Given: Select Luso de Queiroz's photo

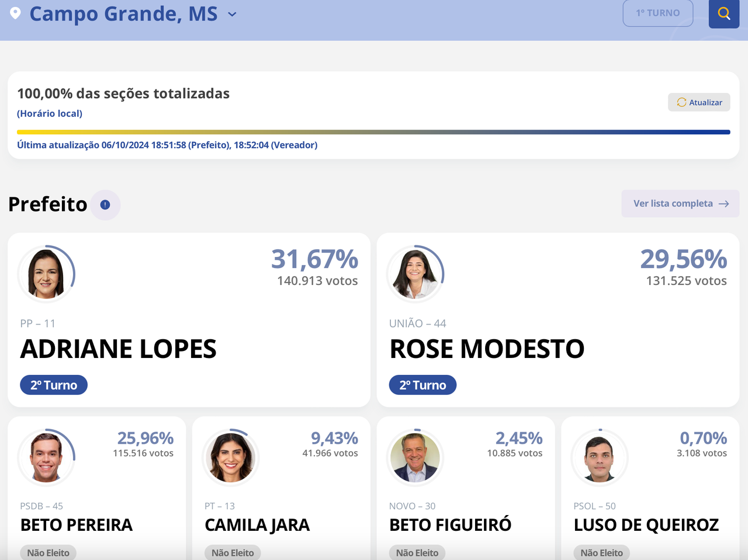Looking at the screenshot, I should pos(600,457).
